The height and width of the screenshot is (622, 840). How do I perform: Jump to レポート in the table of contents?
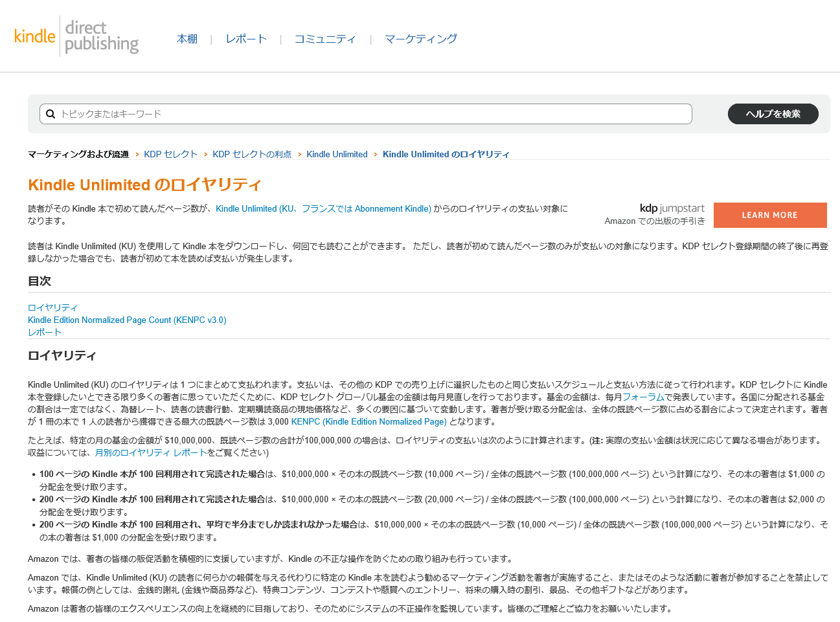point(45,332)
